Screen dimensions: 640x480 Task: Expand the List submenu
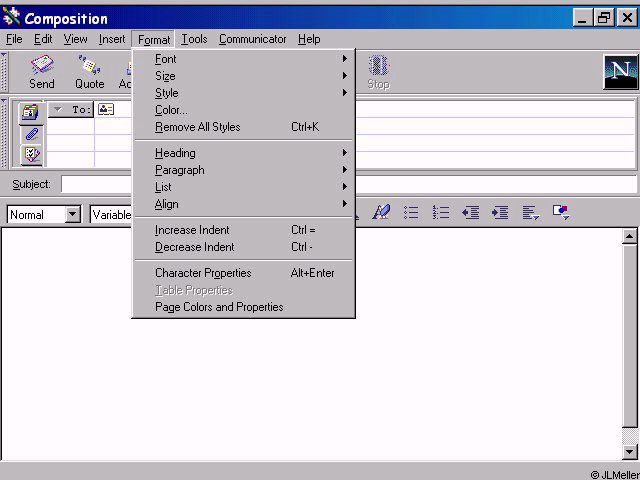click(243, 187)
